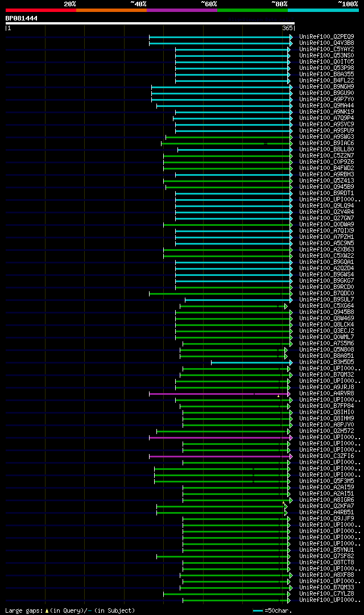Viewport: 364px width, 615px height.
Task: Click the white query sequence bar
Action: click(x=150, y=23)
